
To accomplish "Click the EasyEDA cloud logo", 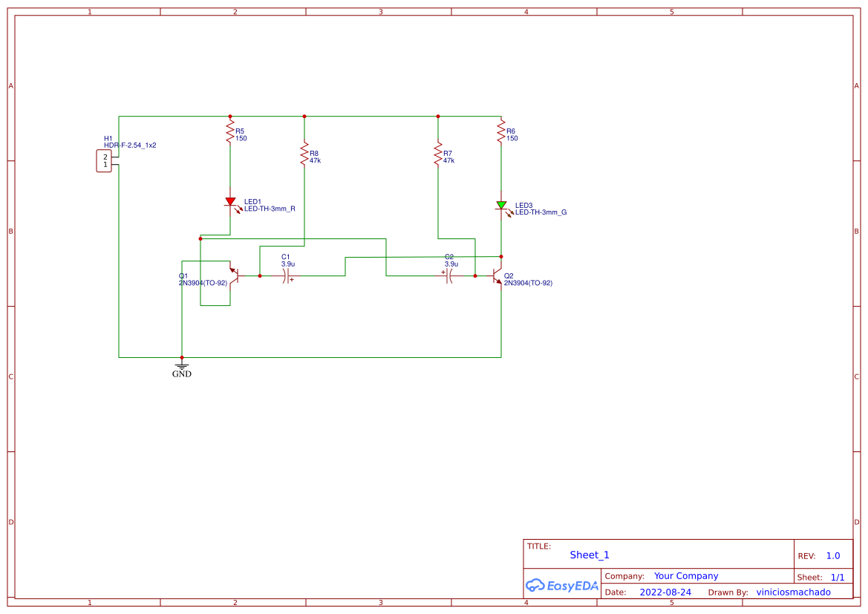I will tap(536, 586).
